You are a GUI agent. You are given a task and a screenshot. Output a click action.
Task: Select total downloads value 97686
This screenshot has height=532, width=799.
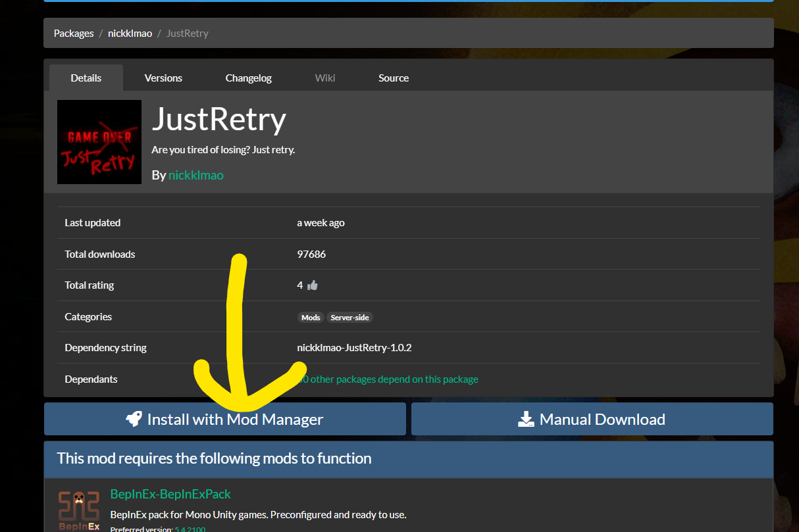[311, 254]
